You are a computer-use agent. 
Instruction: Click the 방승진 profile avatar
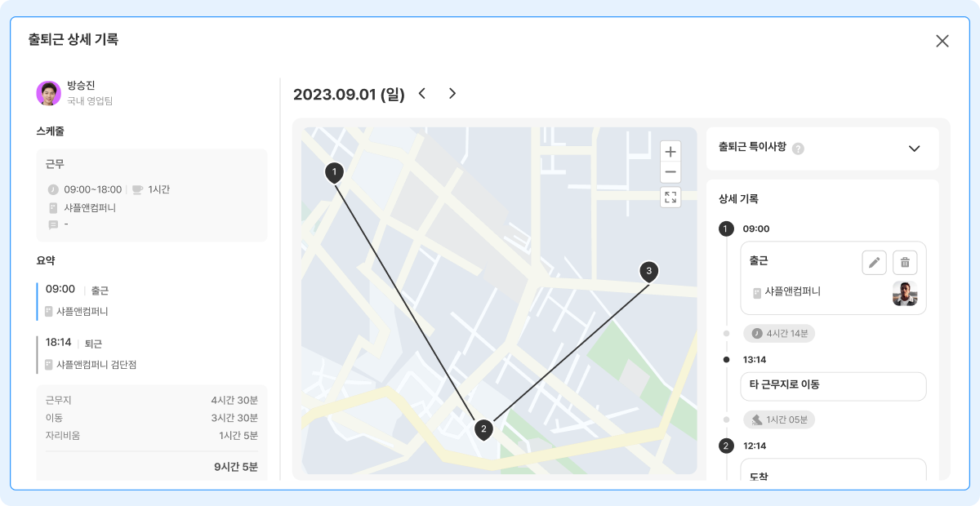click(x=49, y=93)
